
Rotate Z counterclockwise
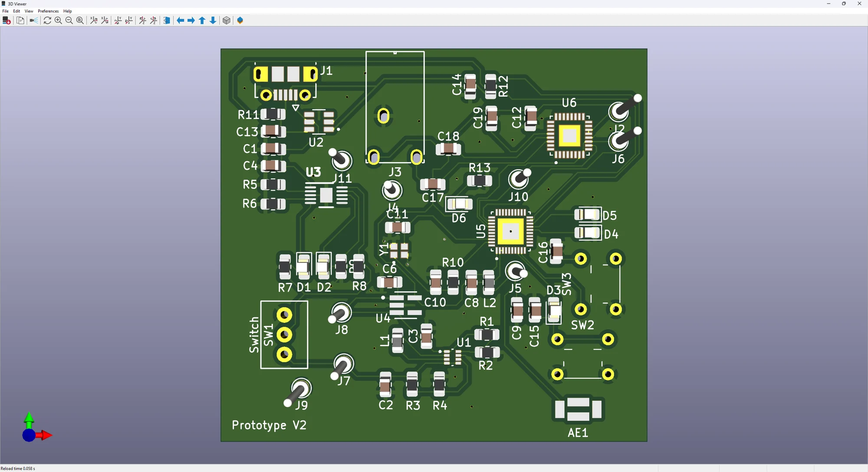(x=154, y=20)
